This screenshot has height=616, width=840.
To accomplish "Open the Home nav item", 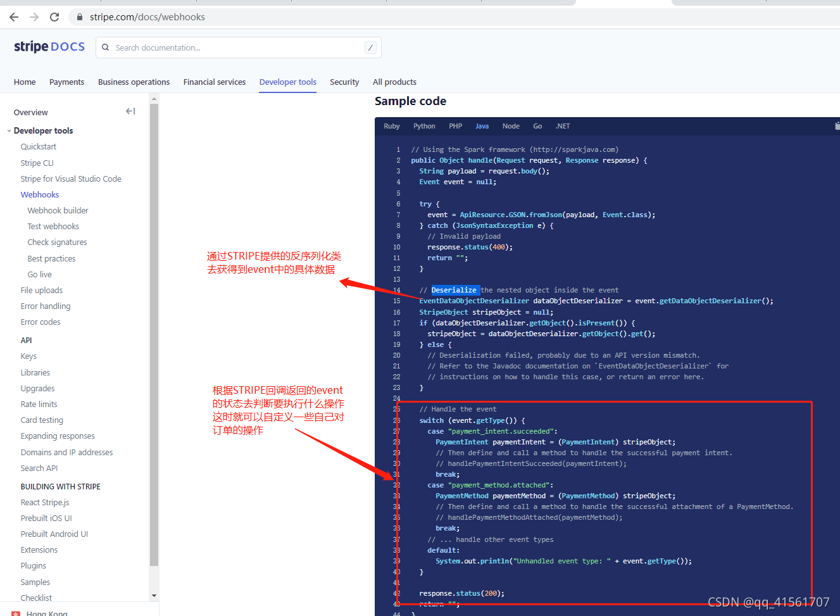I will [x=25, y=82].
